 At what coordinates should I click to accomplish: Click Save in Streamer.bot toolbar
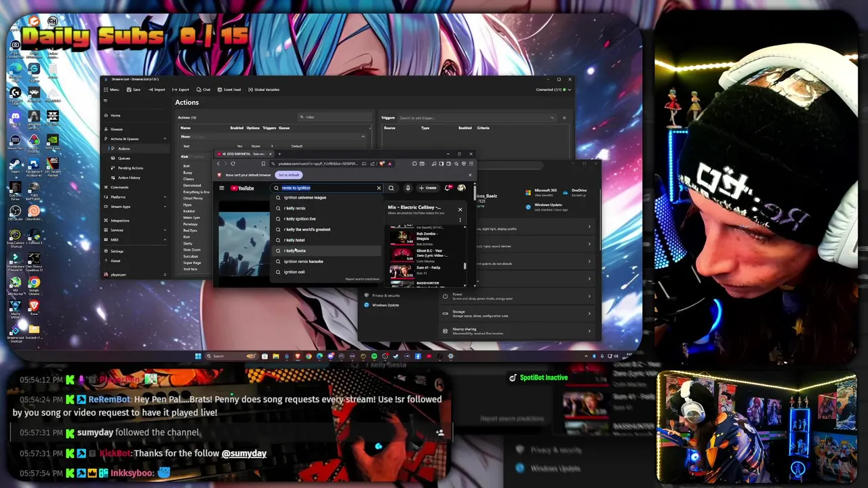coord(134,89)
